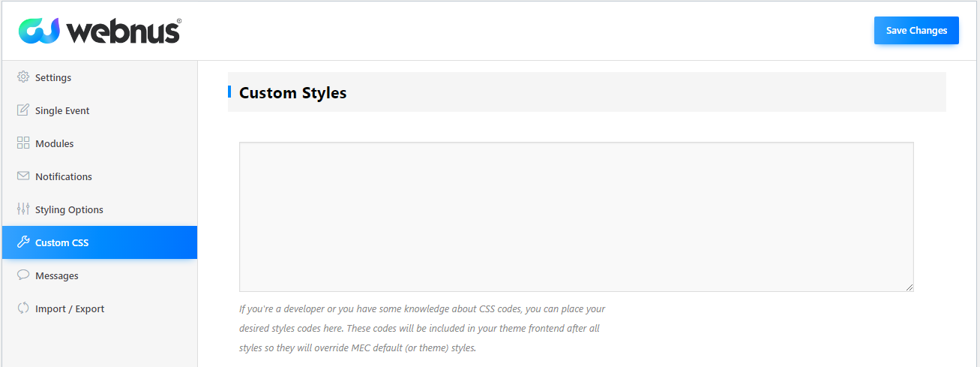Open the Modules menu label
The image size is (980, 367).
[x=55, y=144]
